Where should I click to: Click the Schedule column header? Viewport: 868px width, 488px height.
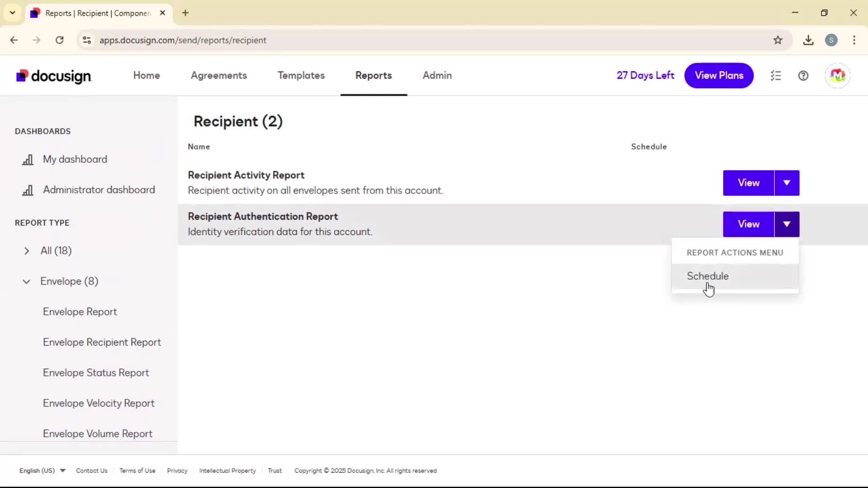[x=649, y=147]
